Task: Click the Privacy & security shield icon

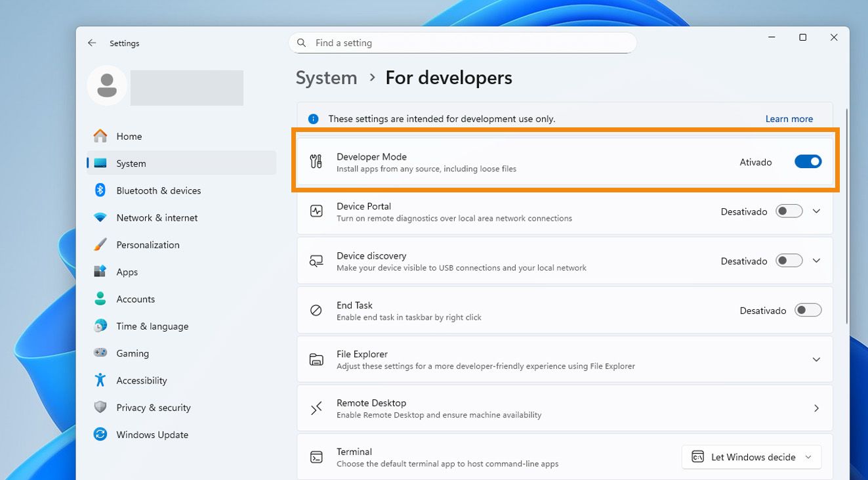Action: pyautogui.click(x=100, y=407)
